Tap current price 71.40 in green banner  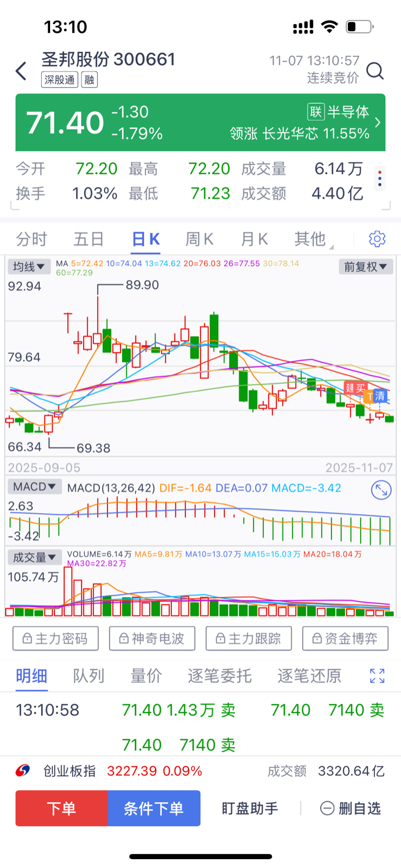(x=65, y=123)
